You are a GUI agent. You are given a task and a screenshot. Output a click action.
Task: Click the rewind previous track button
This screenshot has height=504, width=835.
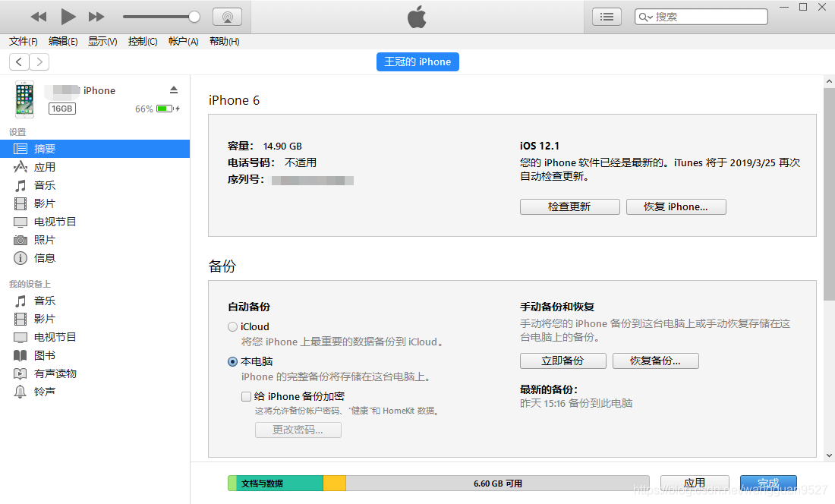point(39,17)
